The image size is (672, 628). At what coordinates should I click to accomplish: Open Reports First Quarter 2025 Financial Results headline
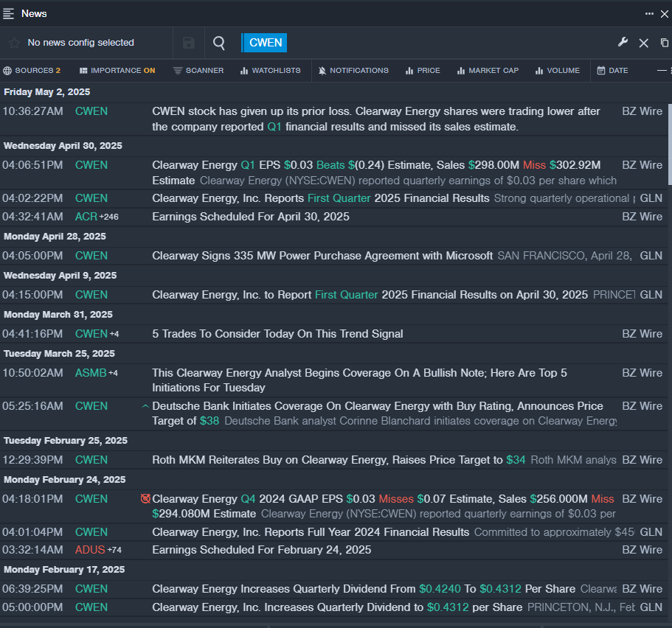[321, 198]
